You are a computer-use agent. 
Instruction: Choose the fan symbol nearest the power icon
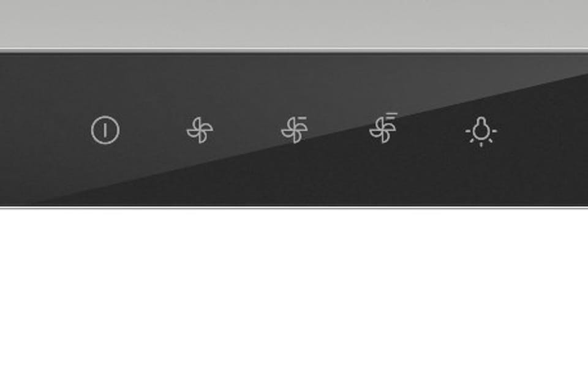(200, 130)
